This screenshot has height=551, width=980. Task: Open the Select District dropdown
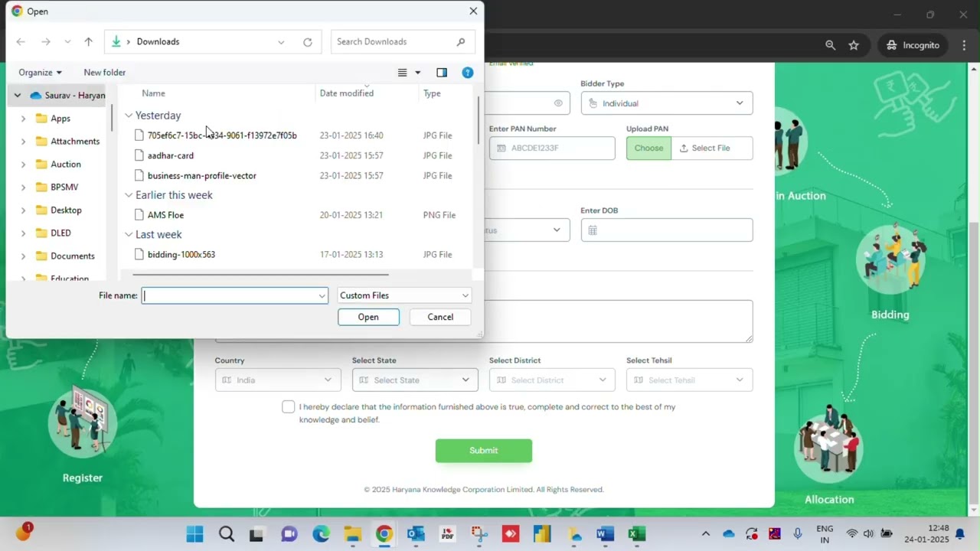click(x=552, y=380)
